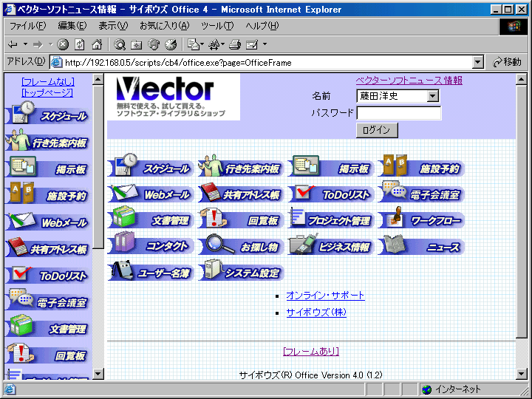The width and height of the screenshot is (532, 399).
Task: Open ToDoリスト in main grid
Action: 331,193
